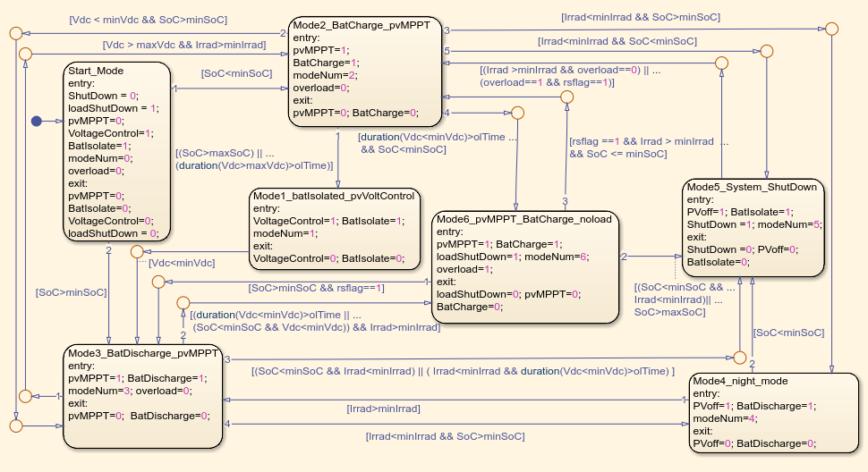Click the [Vdc < minVdc && SoC>minSoC] condition
Screen dimensions: 868x472
click(x=148, y=20)
